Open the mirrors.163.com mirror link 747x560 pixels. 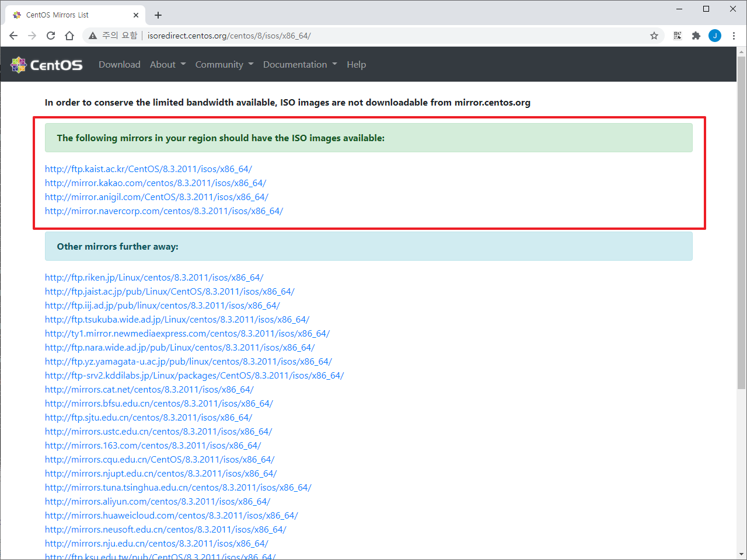(153, 446)
